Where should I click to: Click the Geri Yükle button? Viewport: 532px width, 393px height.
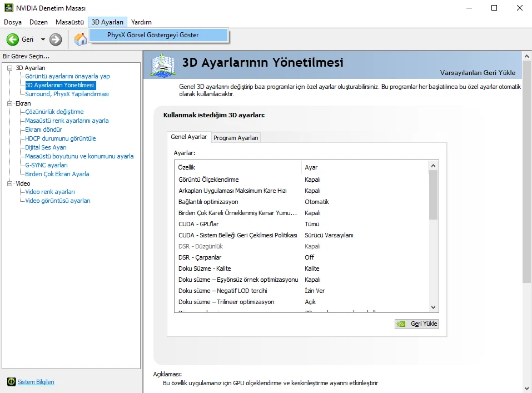point(416,324)
